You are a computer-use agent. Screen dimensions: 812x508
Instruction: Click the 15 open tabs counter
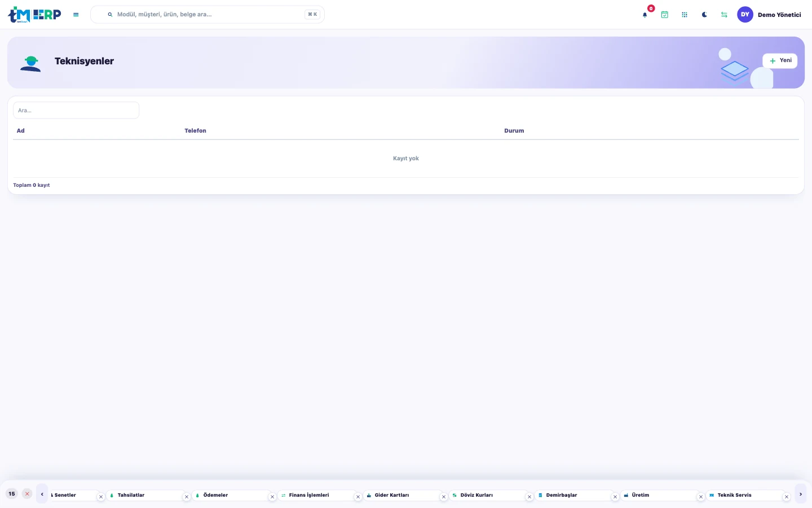12,494
